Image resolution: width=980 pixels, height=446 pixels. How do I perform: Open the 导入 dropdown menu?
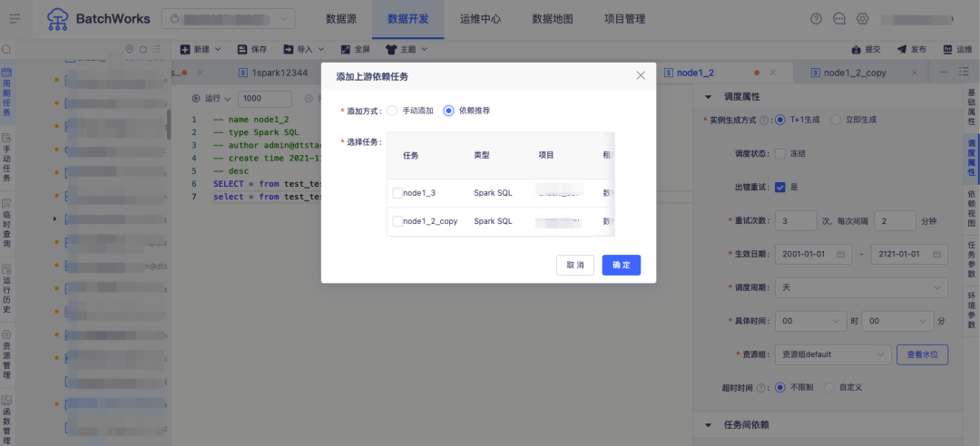point(304,49)
